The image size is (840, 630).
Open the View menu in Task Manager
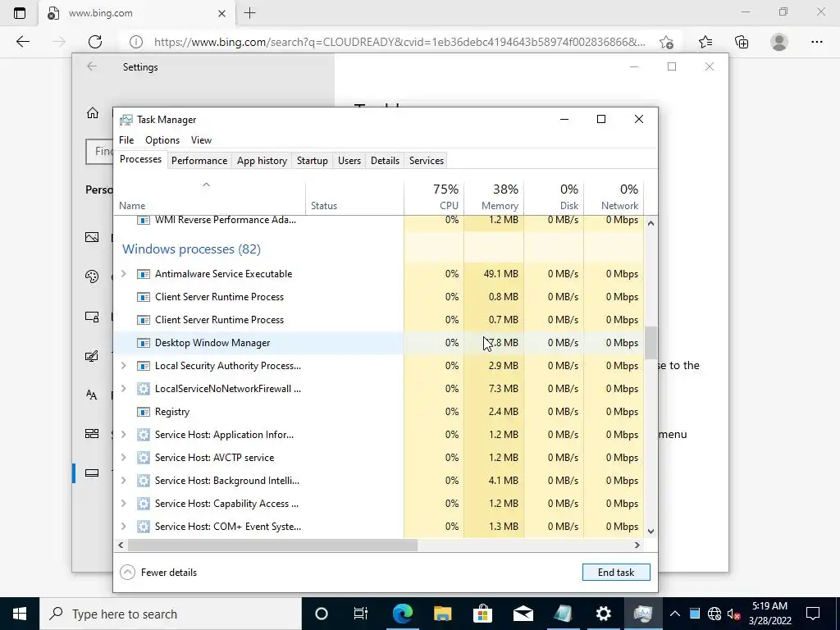[202, 140]
